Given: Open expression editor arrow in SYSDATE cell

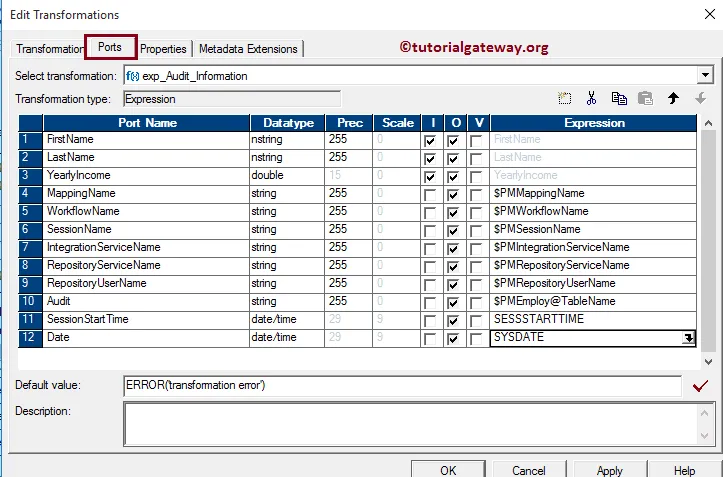Looking at the screenshot, I should click(x=688, y=338).
